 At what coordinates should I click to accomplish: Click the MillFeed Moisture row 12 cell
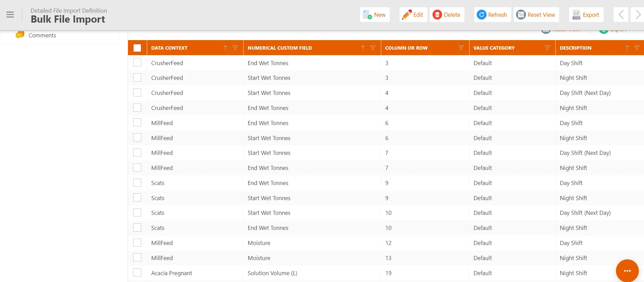(388, 243)
